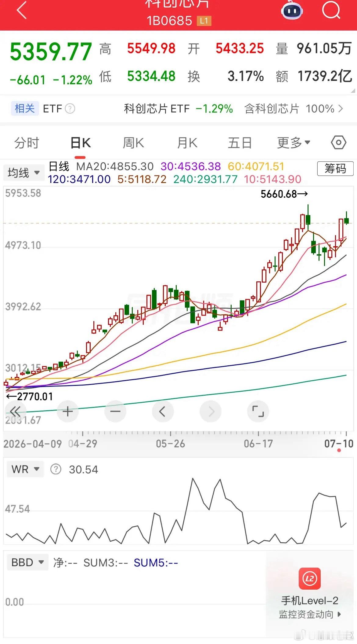Tap the red L2 Level-2 icon
The height and width of the screenshot is (644, 357).
309,578
